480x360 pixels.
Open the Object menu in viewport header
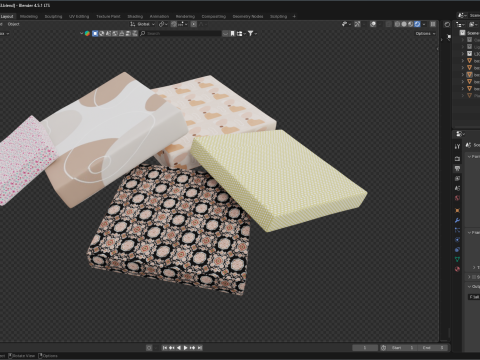14,24
